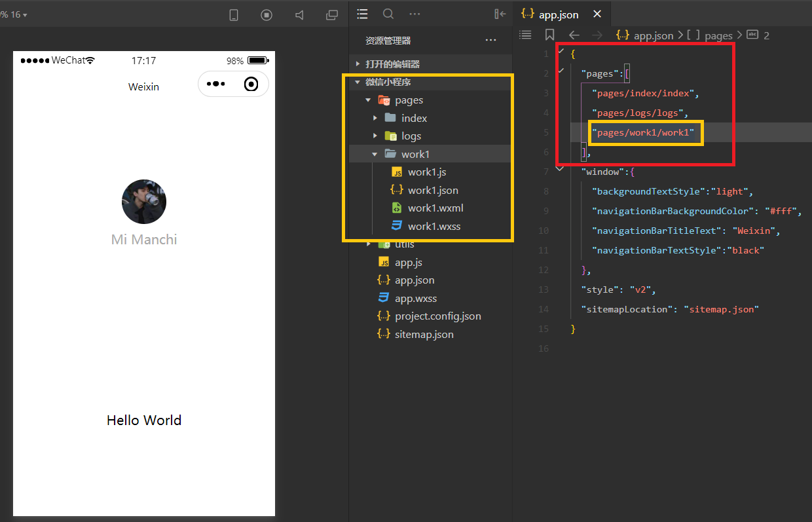Image resolution: width=812 pixels, height=522 pixels.
Task: Click the "#fff" color value on line 9
Action: coord(781,211)
